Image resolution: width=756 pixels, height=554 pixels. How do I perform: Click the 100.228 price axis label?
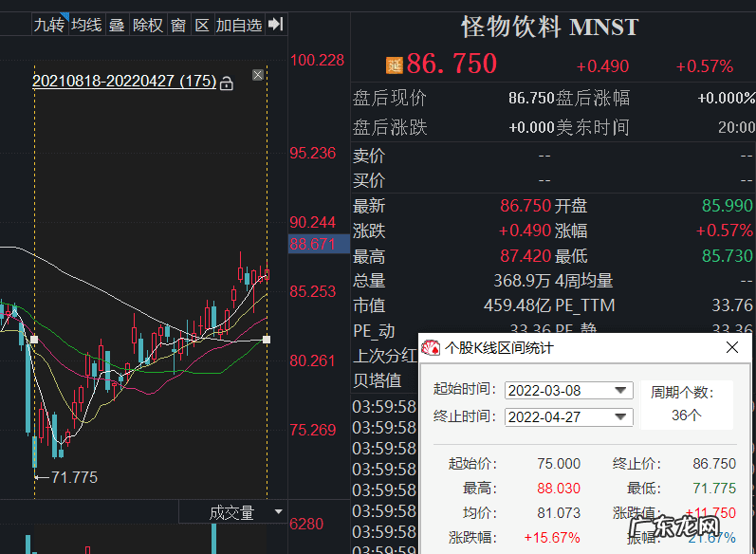point(317,61)
